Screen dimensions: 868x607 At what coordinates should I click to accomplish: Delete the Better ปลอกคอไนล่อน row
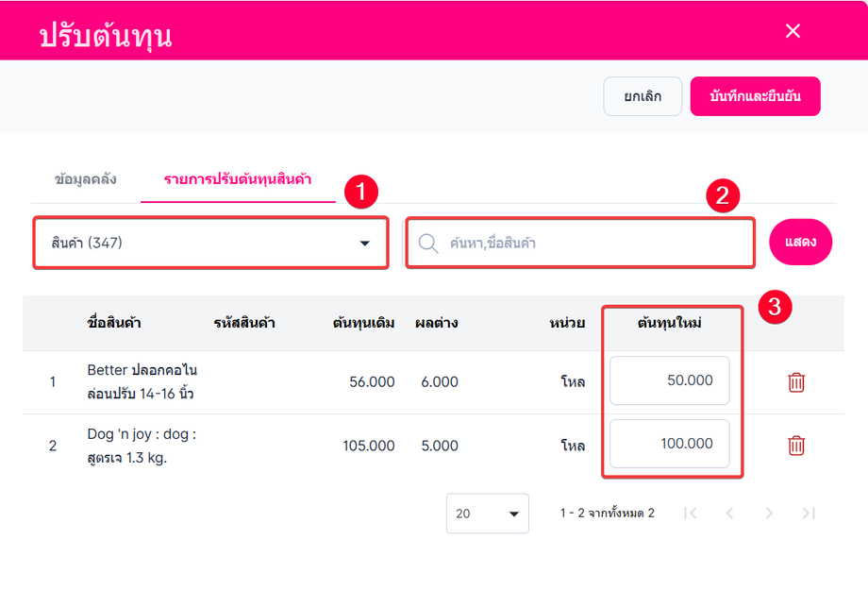[796, 382]
